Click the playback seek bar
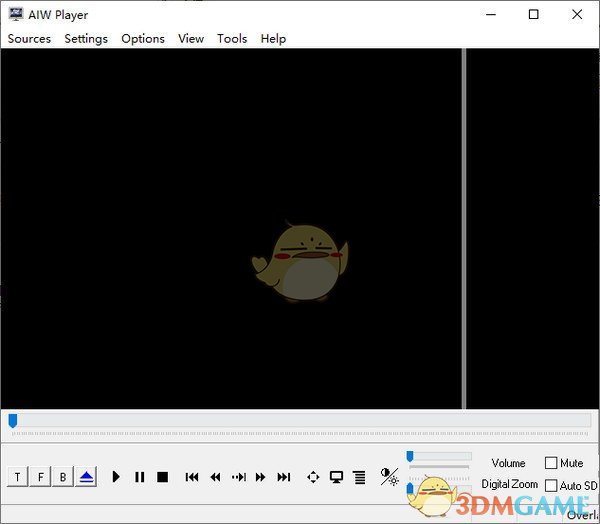The width and height of the screenshot is (600, 524). (x=300, y=421)
